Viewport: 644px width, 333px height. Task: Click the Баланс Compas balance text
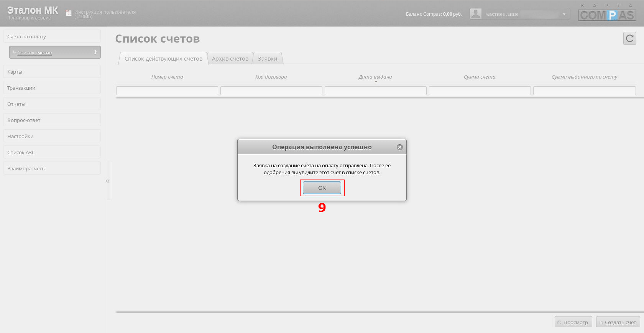434,14
